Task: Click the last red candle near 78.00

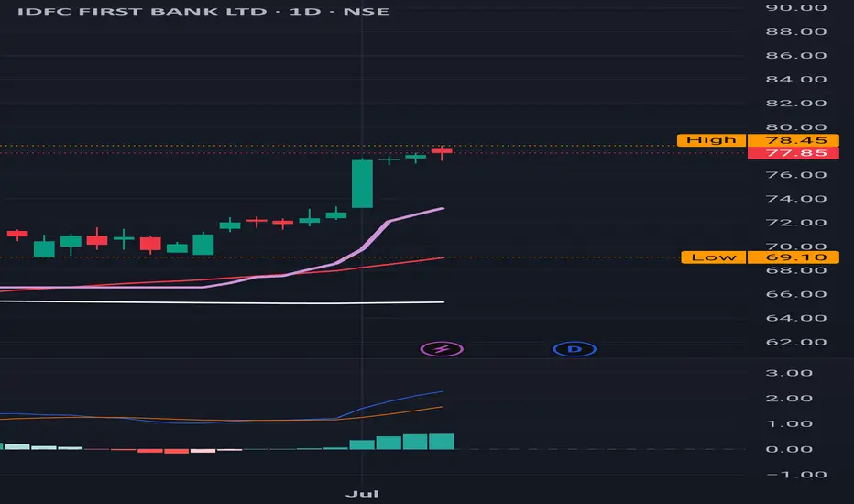Action: 442,152
